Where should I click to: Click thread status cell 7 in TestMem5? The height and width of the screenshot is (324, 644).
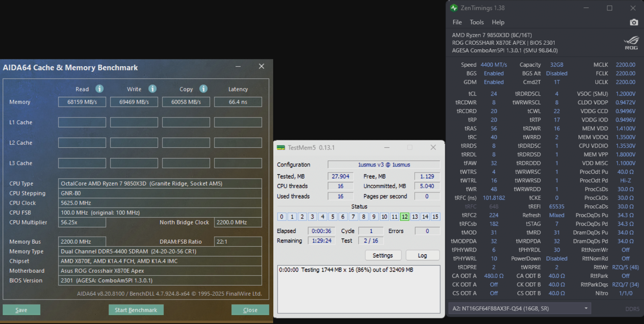pyautogui.click(x=354, y=217)
